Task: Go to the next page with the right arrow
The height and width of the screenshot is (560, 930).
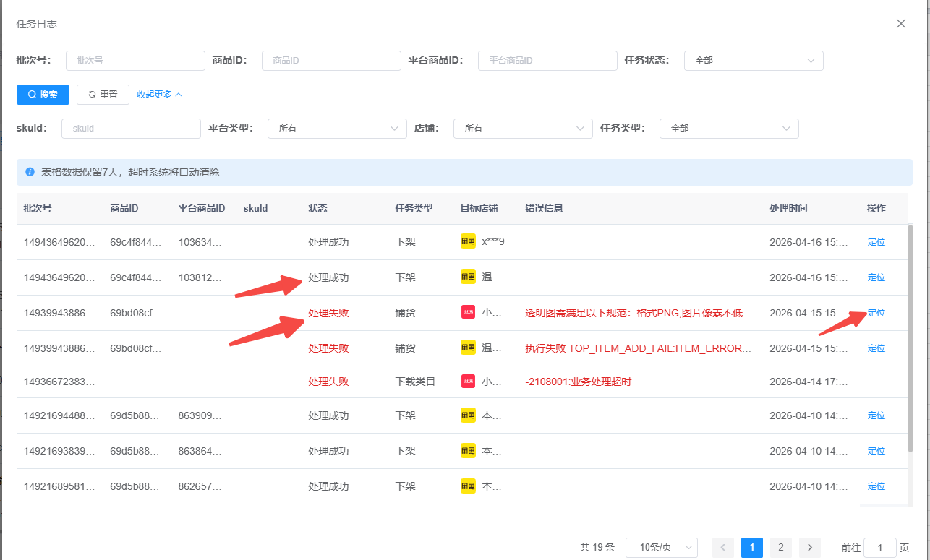Action: point(810,548)
